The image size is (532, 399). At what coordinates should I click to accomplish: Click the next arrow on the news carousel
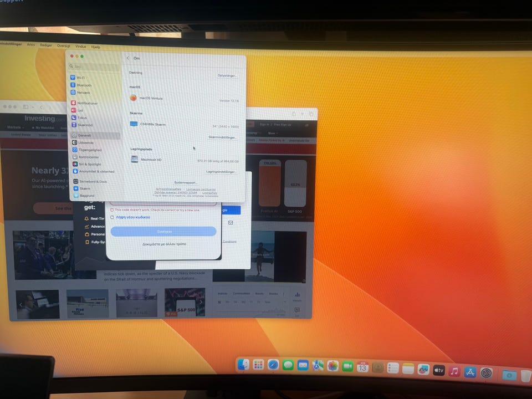pyautogui.click(x=201, y=301)
